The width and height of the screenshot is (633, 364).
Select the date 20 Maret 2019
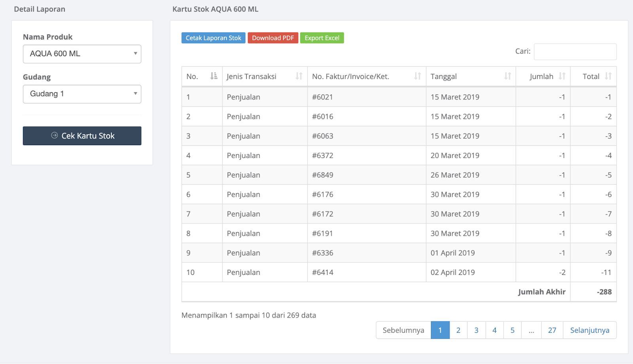point(455,155)
